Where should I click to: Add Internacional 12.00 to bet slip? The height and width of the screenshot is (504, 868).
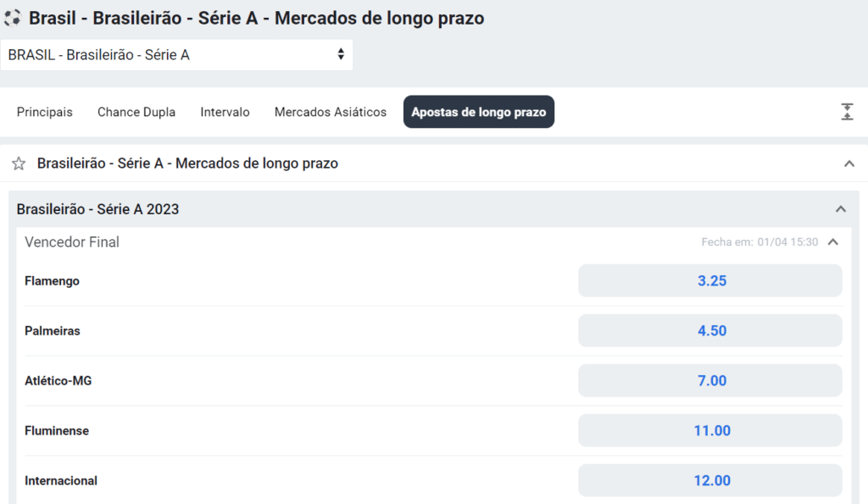[710, 480]
